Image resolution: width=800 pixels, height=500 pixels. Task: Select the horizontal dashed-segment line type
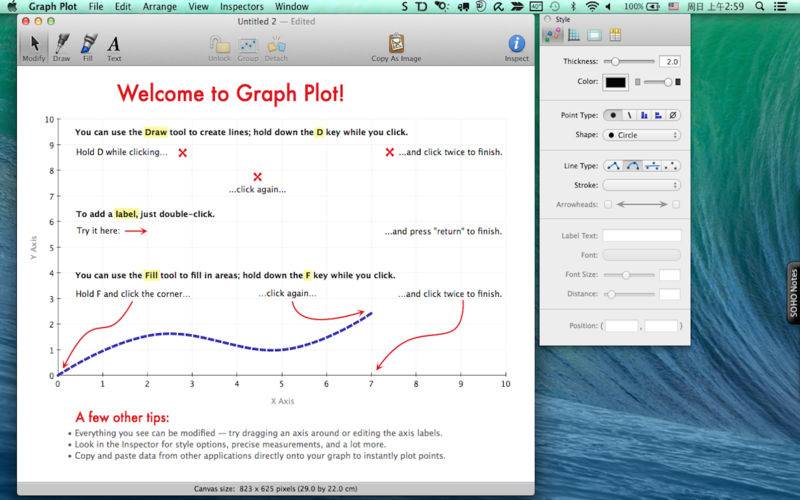tap(653, 166)
